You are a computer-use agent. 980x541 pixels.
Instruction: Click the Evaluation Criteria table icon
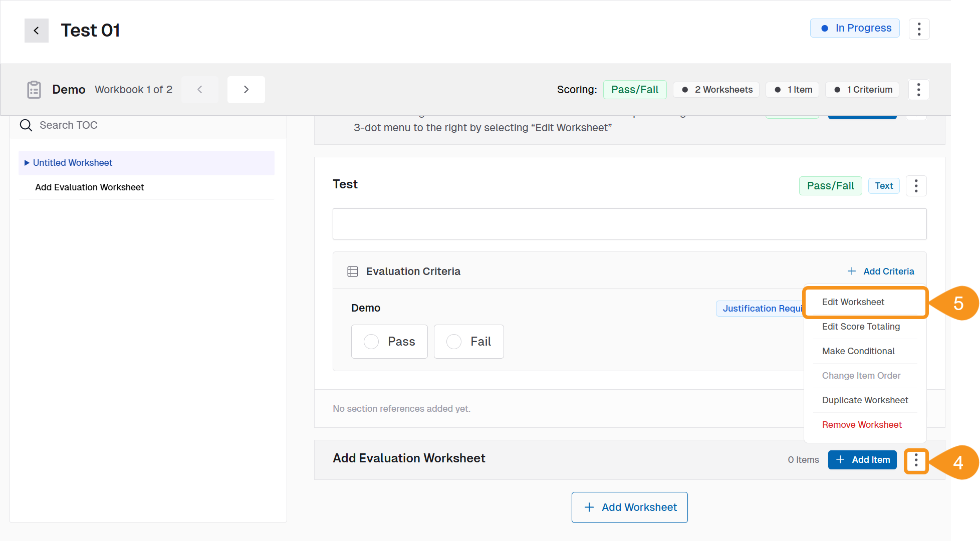pyautogui.click(x=353, y=270)
